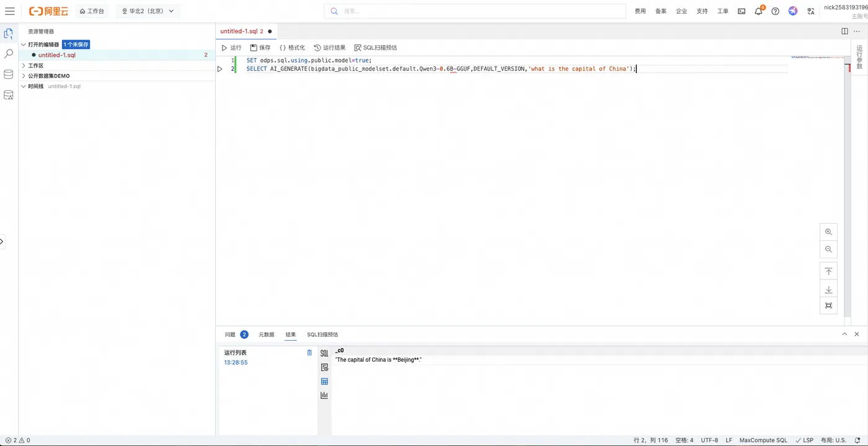Click the Alibaba Cloud logo
Image resolution: width=868 pixels, height=446 pixels.
point(48,11)
